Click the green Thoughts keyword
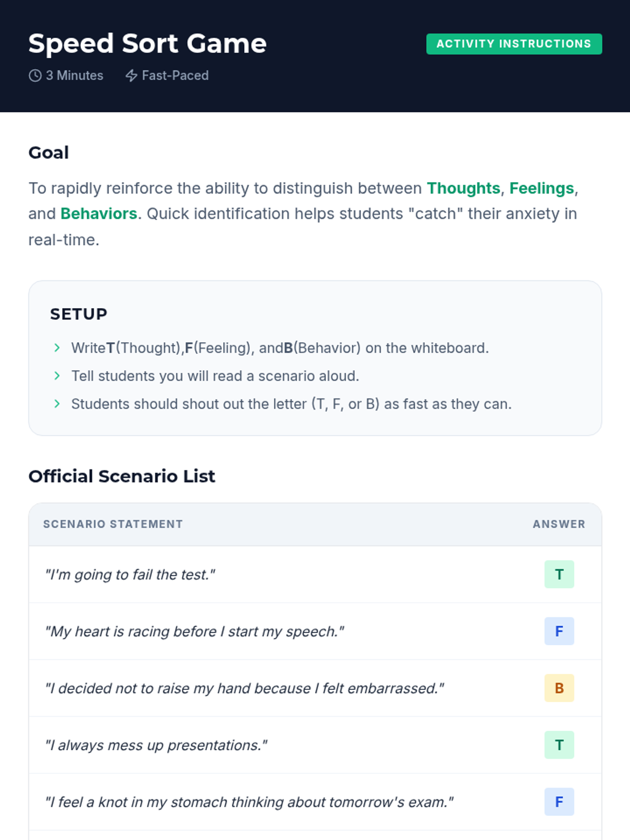 tap(463, 188)
